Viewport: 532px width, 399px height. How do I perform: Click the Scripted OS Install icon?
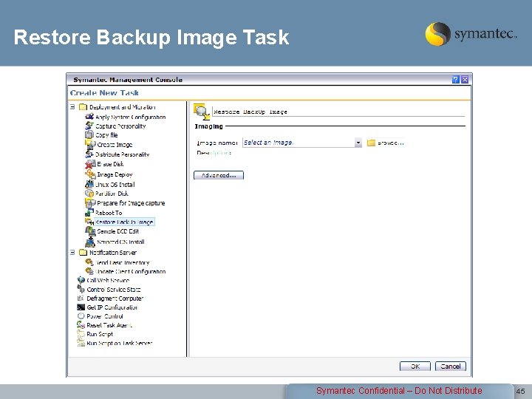coord(90,242)
